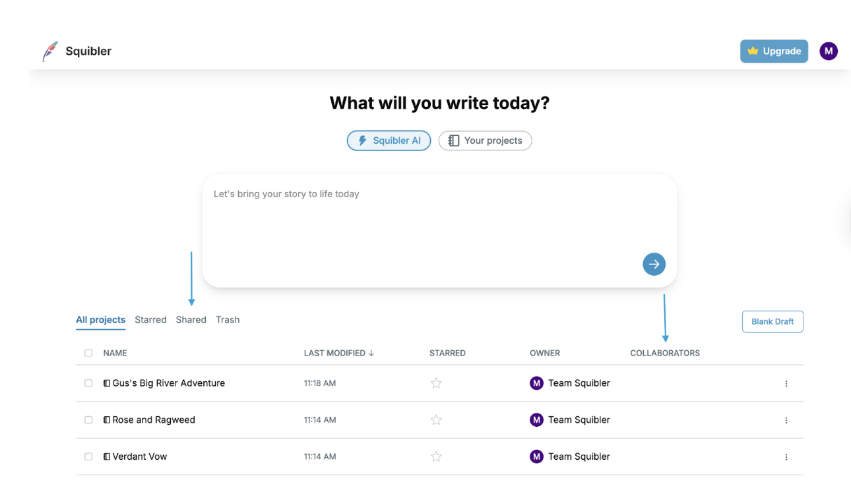Screen dimensions: 851x504
Task: Click the Upgrade button
Action: tap(774, 51)
